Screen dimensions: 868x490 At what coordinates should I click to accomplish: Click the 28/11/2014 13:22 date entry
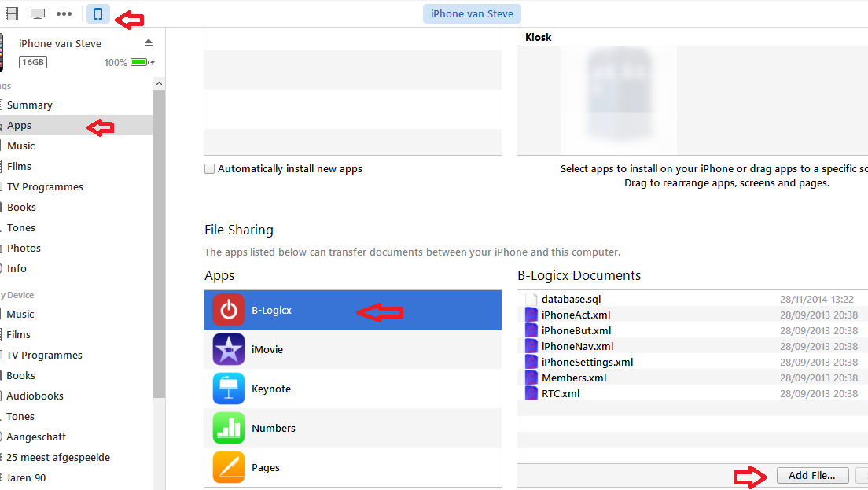[x=817, y=299]
